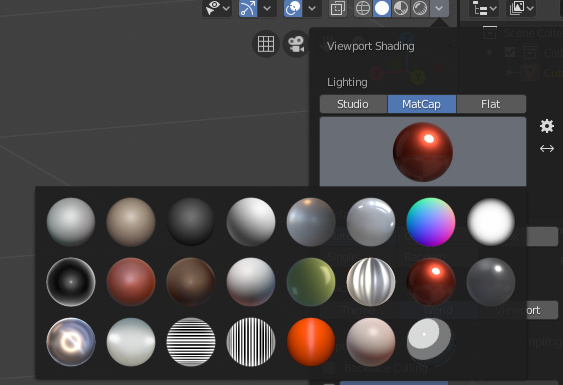The image size is (563, 385).
Task: Click the Scene Collection row icon
Action: [x=490, y=33]
